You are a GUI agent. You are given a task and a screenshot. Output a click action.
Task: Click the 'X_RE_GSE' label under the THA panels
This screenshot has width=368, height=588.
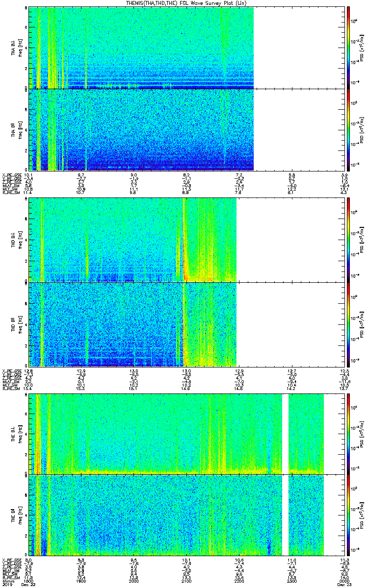pyautogui.click(x=11, y=175)
